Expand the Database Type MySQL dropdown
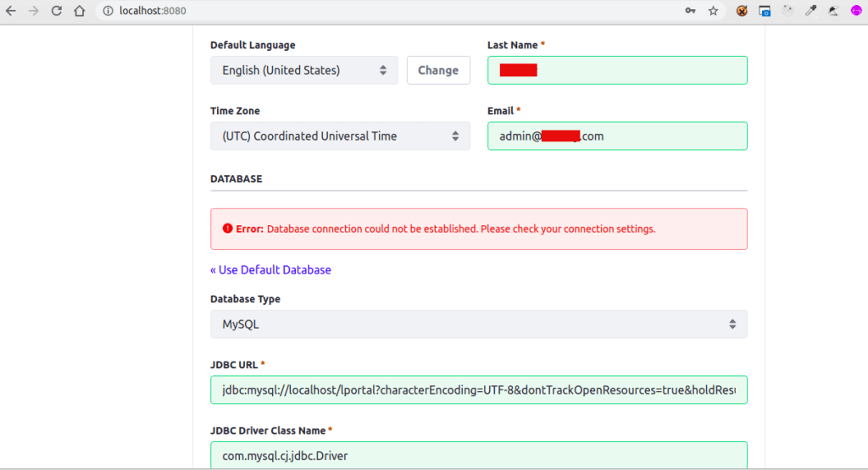This screenshot has height=470, width=868. point(478,323)
